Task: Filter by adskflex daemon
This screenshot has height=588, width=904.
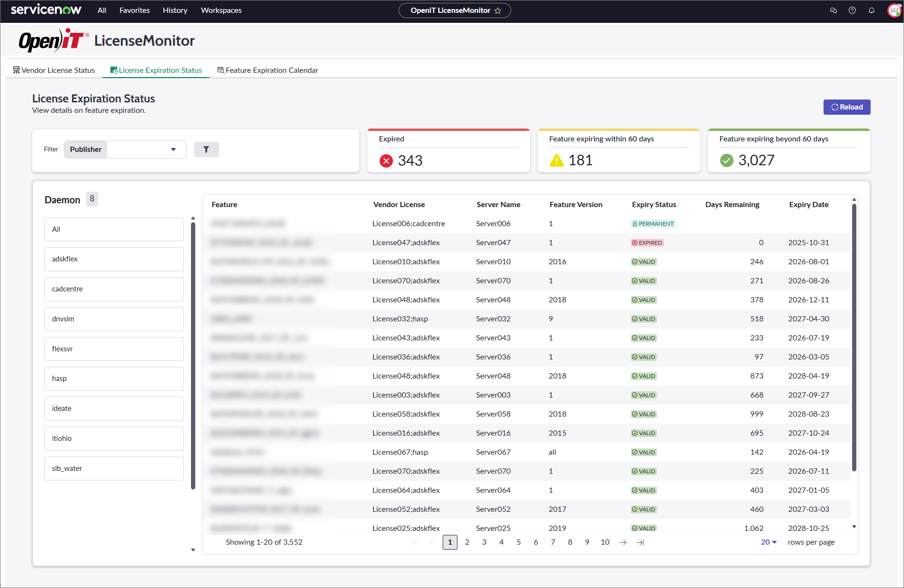Action: pyautogui.click(x=114, y=259)
